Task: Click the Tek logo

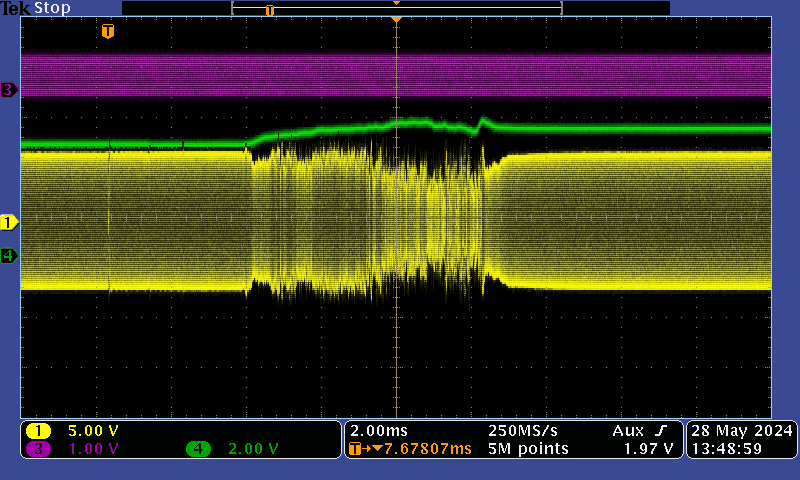Action: pos(15,8)
